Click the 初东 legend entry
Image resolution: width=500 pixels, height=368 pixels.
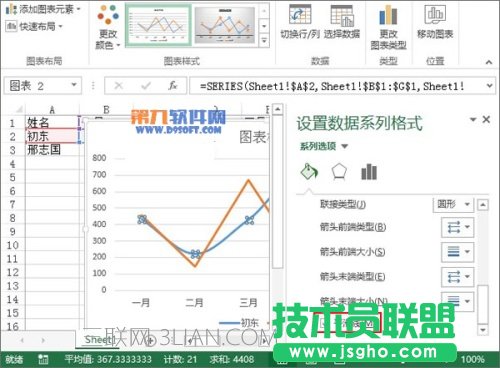click(x=239, y=323)
